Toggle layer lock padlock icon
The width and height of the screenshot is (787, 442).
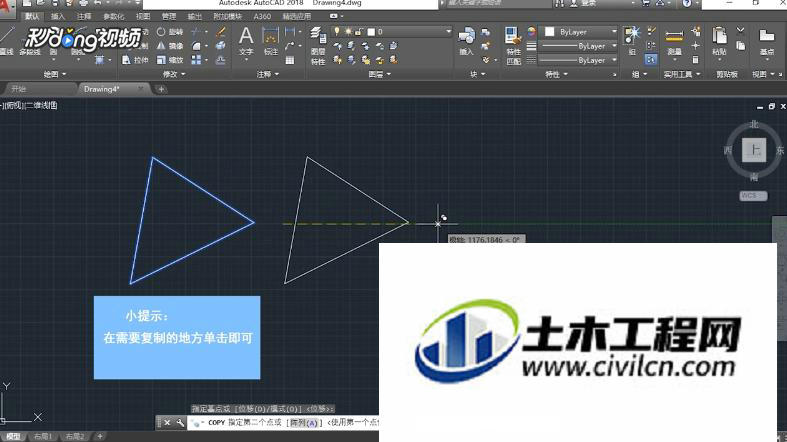click(x=359, y=32)
